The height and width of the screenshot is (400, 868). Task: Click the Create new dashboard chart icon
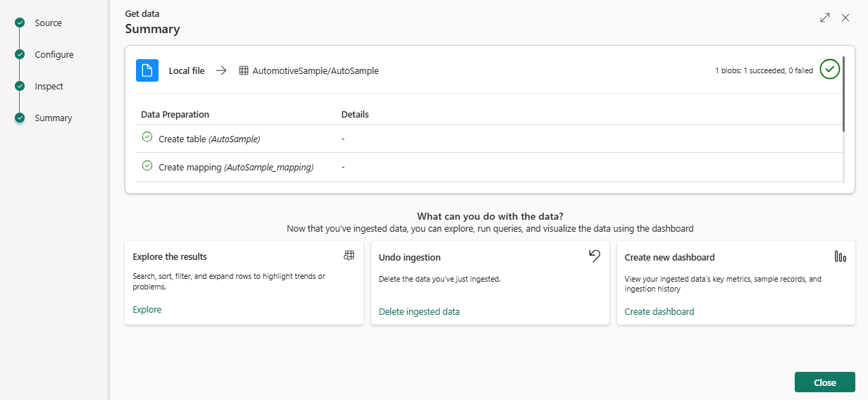[x=840, y=256]
